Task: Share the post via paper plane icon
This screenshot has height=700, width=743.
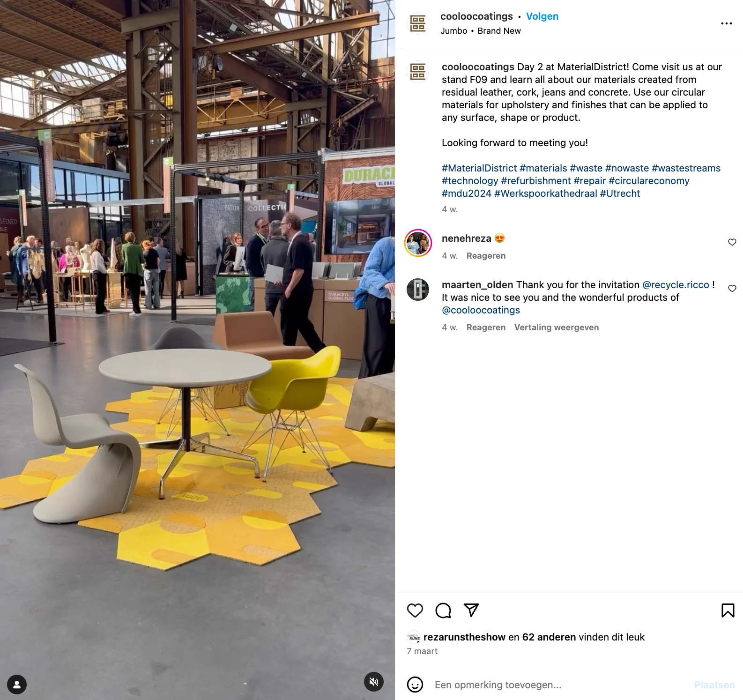Action: [x=471, y=610]
